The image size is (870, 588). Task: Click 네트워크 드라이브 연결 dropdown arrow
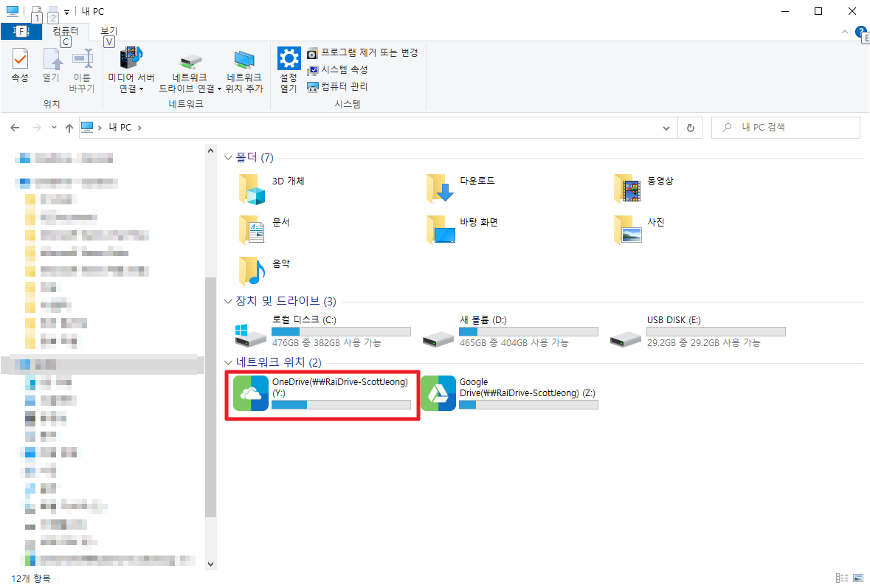(219, 89)
